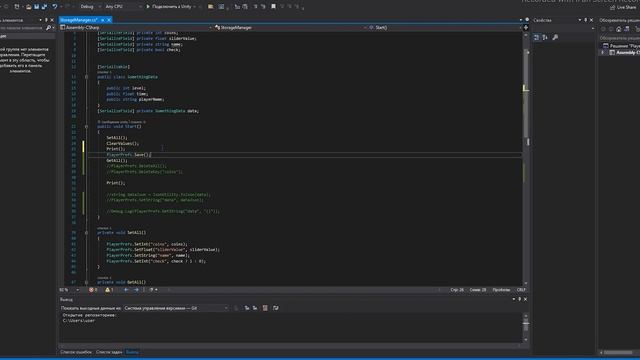Click the output previous message icon
Viewport: 640px width, 360px height.
pyautogui.click(x=247, y=308)
